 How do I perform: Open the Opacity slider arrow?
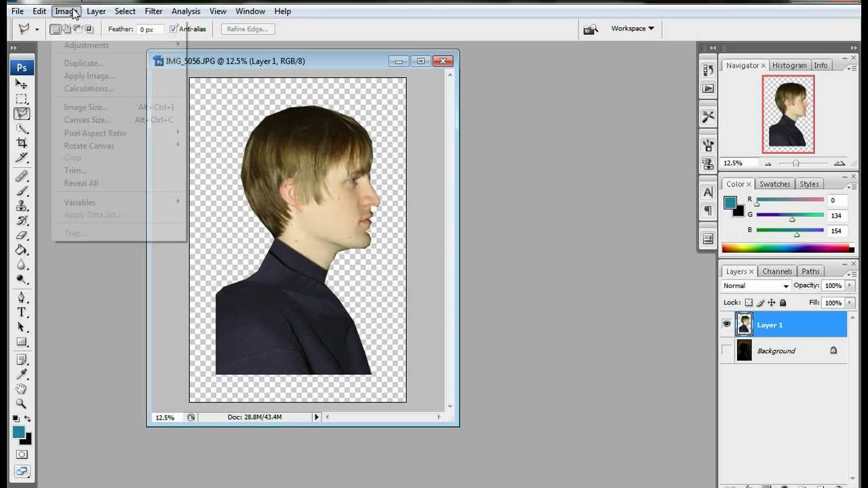[850, 286]
